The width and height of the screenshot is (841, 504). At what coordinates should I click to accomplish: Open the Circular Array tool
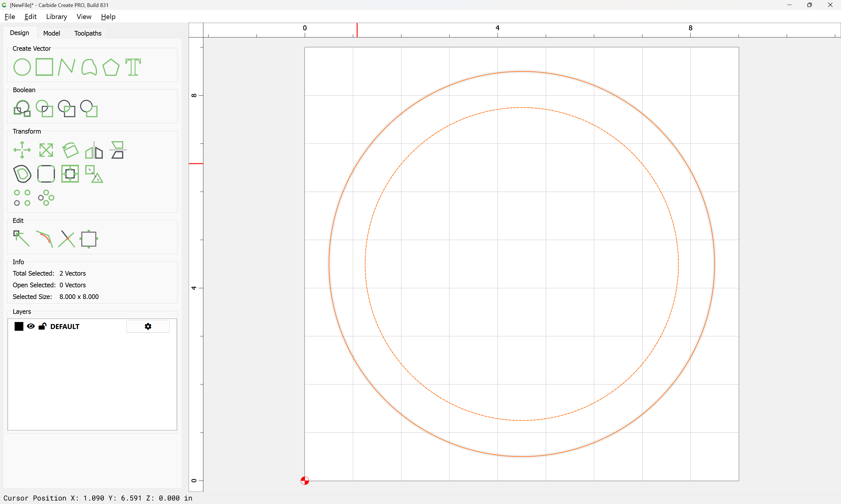(x=46, y=198)
